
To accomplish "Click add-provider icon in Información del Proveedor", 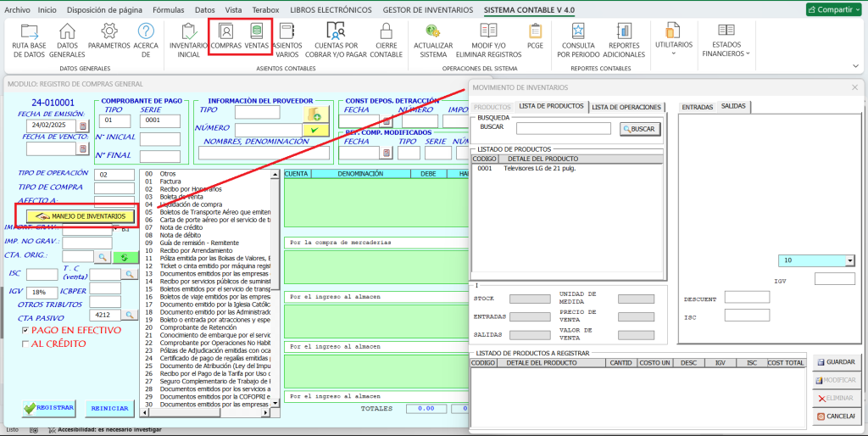I will pyautogui.click(x=315, y=115).
